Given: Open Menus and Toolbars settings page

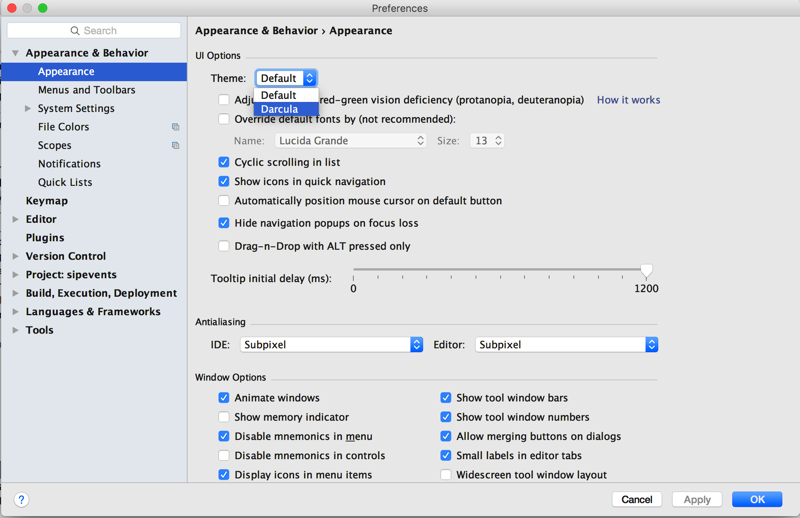Looking at the screenshot, I should pyautogui.click(x=86, y=90).
